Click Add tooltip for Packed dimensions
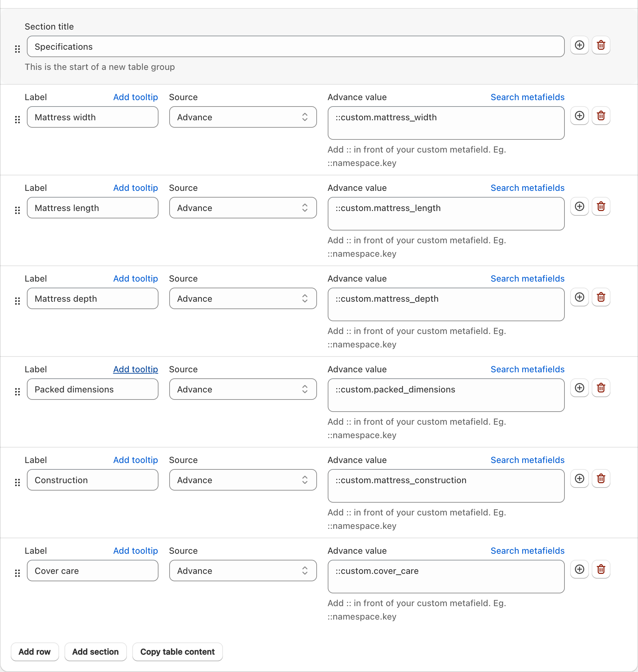The image size is (638, 672). (135, 370)
